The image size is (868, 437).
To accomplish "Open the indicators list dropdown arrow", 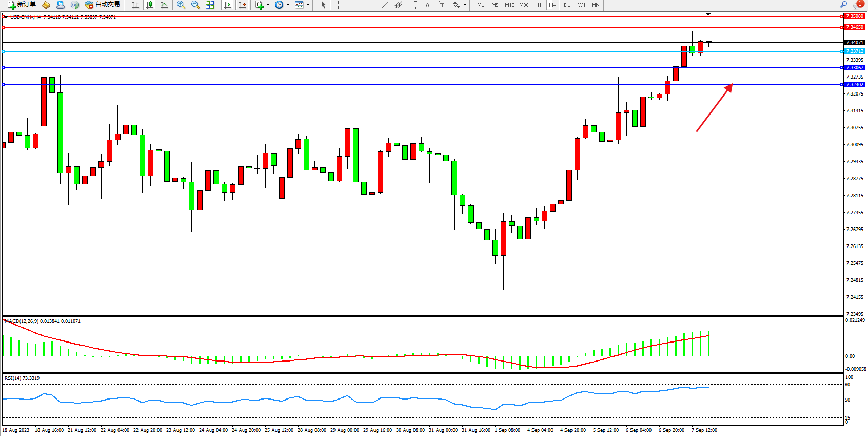I will 268,5.
